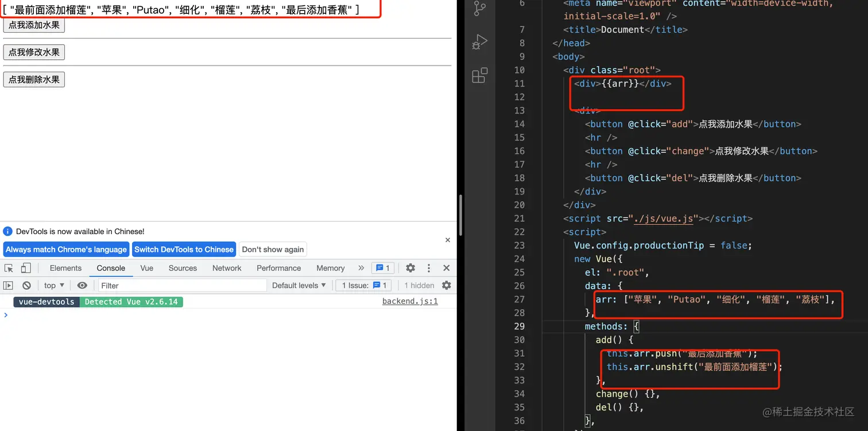868x431 pixels.
Task: Show the console sidebar
Action: (8, 285)
